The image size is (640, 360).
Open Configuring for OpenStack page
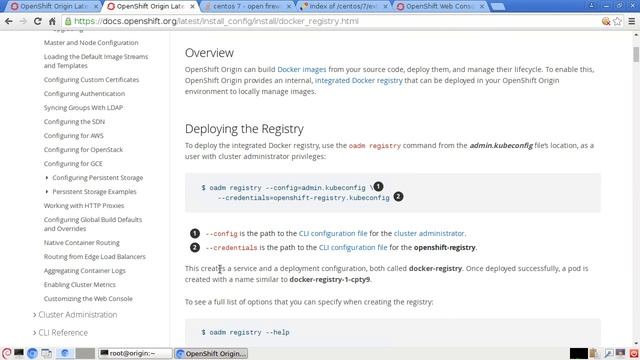(x=83, y=150)
